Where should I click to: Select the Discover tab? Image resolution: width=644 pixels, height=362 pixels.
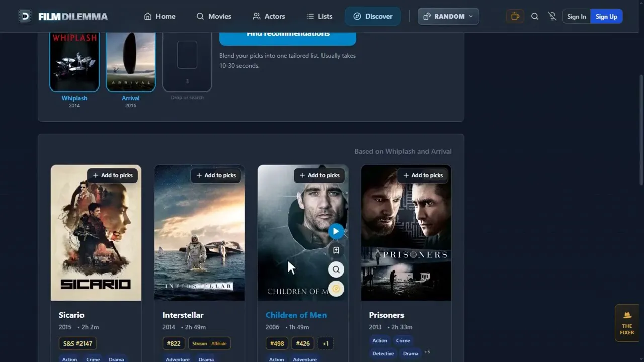pos(373,16)
